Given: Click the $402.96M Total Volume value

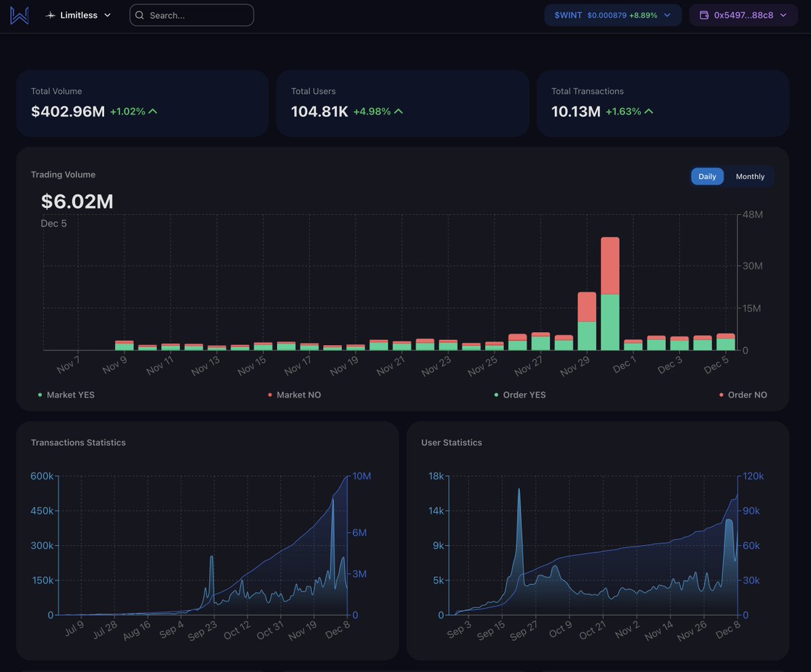Looking at the screenshot, I should (68, 111).
